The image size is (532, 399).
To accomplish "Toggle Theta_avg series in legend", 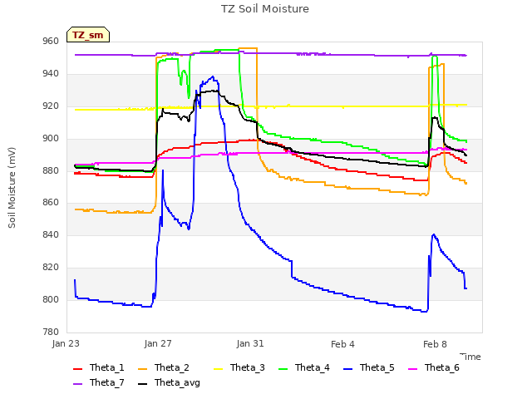I will (x=169, y=382).
